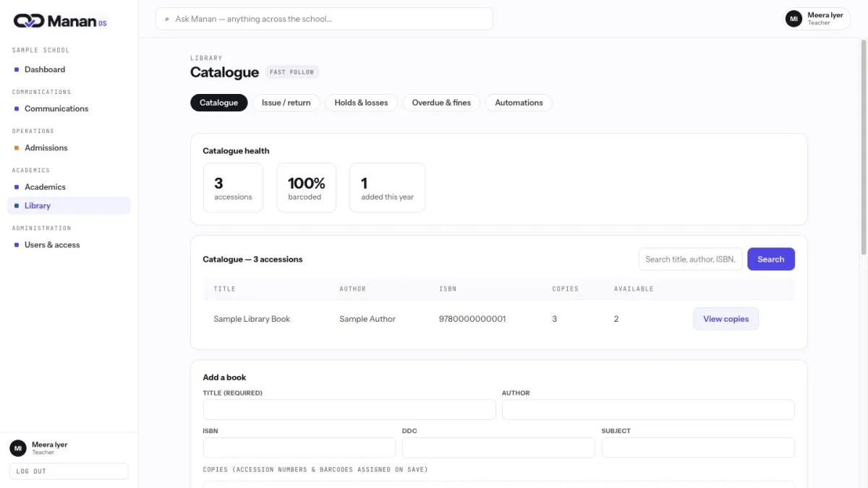Open the Holds & losses tab

(x=361, y=103)
